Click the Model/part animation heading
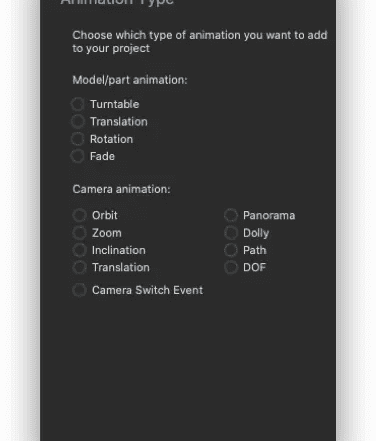This screenshot has width=376, height=441. pyautogui.click(x=130, y=80)
